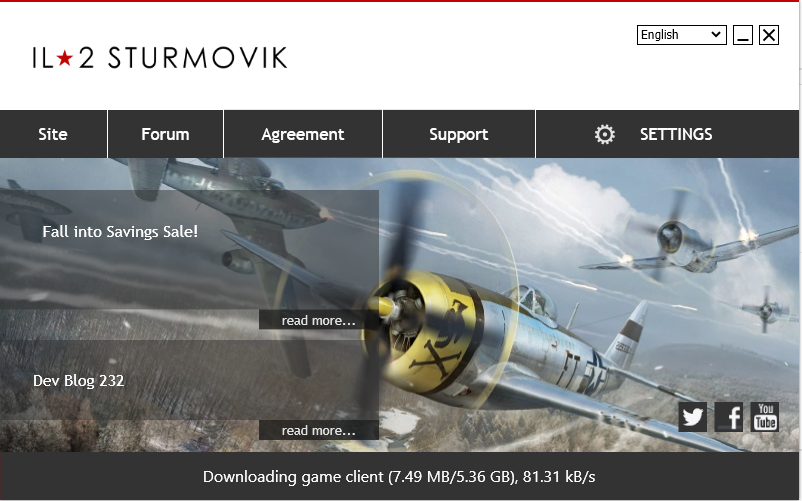Read more about Fall into Savings Sale
Image resolution: width=802 pixels, height=501 pixels.
coord(319,320)
